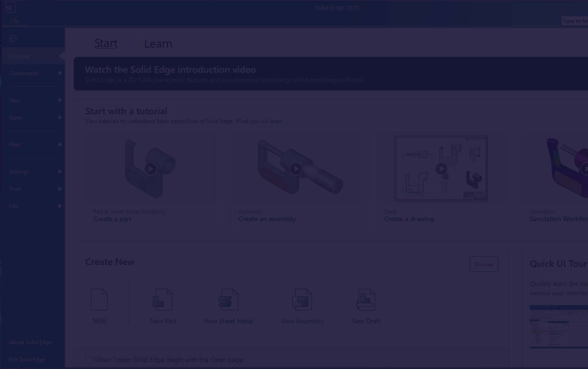Expand the Open submenu arrow
This screenshot has width=588, height=369.
pyautogui.click(x=60, y=118)
